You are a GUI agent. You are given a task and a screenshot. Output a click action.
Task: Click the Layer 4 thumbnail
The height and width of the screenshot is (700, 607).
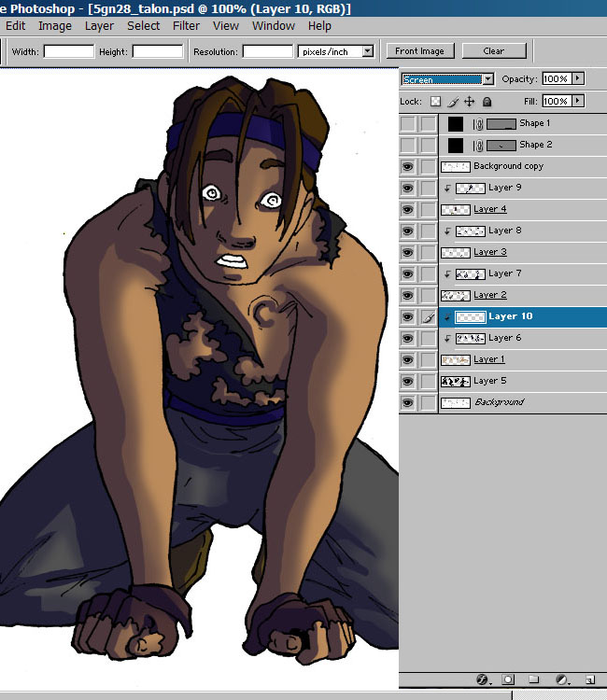(x=456, y=210)
